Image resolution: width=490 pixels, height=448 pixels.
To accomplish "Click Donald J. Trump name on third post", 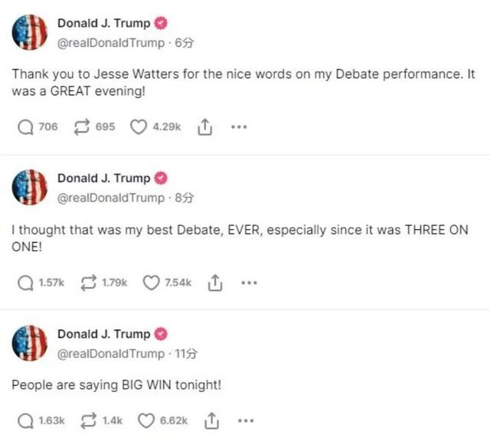I will click(104, 334).
